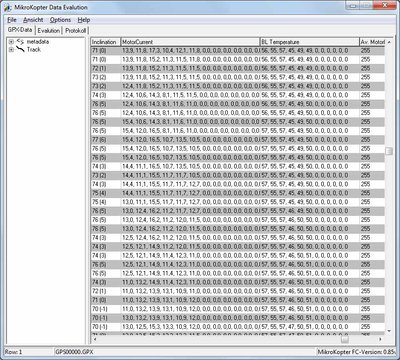Expand the Track tree node
The width and height of the screenshot is (400, 360).
(x=11, y=50)
